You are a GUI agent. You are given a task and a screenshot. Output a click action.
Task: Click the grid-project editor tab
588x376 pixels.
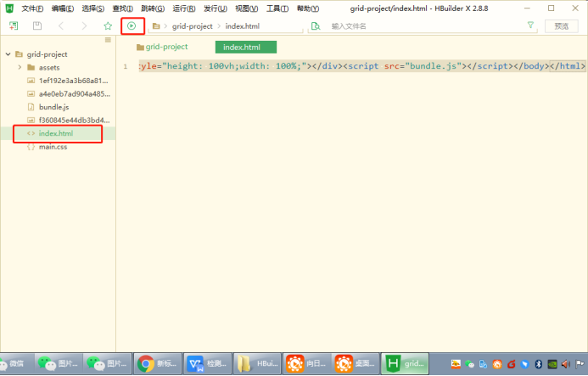162,47
